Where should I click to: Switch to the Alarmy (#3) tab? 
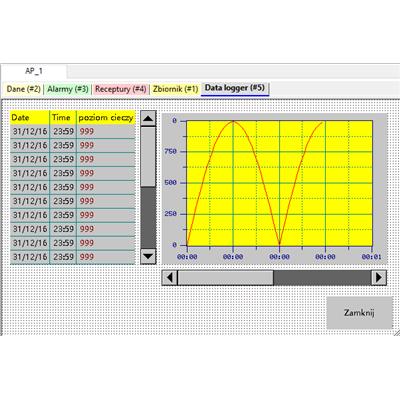point(68,89)
